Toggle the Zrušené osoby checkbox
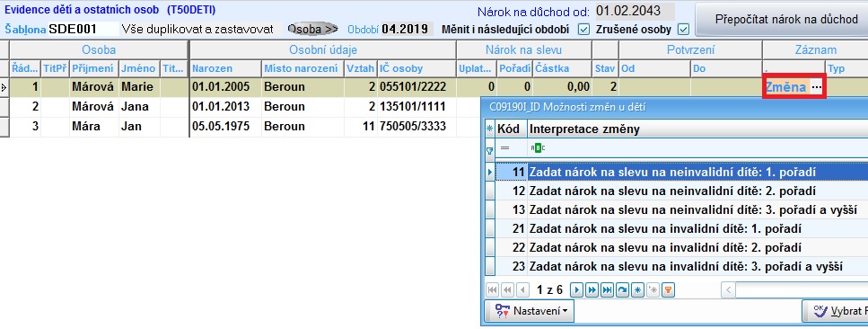Image resolution: width=868 pixels, height=329 pixels. [x=684, y=30]
